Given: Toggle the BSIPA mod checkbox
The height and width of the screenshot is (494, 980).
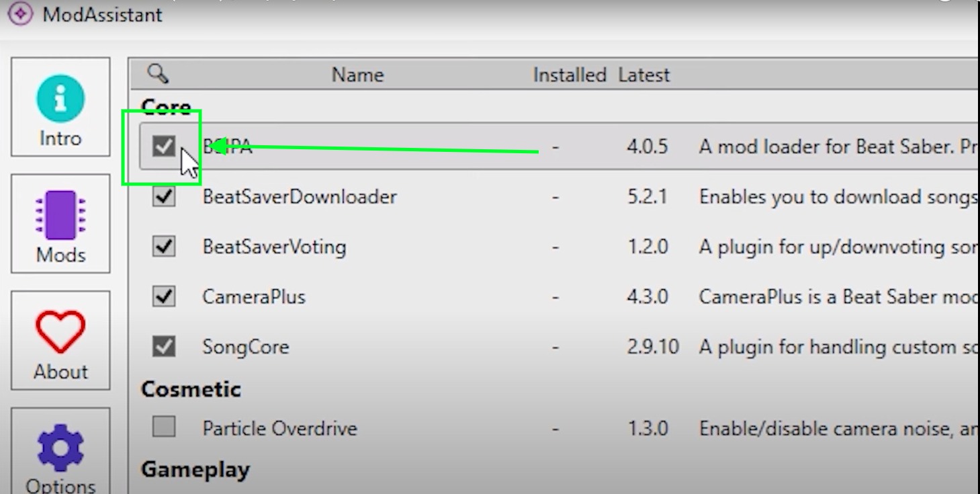Looking at the screenshot, I should coord(164,146).
